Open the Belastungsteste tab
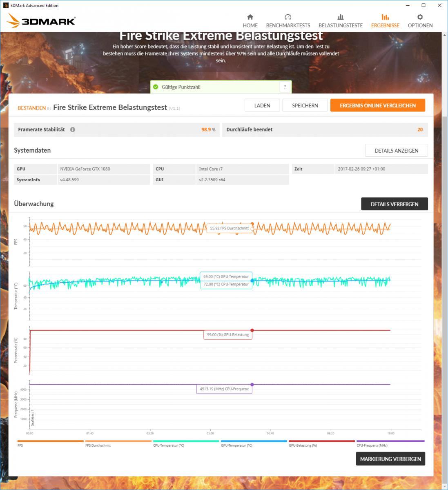 click(x=341, y=21)
